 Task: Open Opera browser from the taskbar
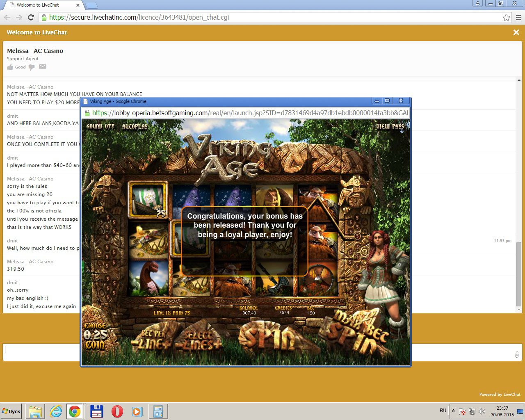click(x=117, y=411)
